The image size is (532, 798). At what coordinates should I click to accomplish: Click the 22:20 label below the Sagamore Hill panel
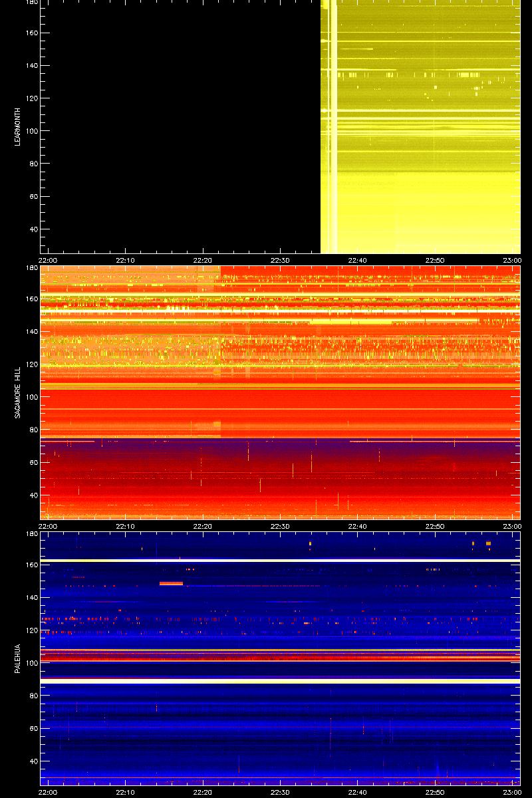click(203, 526)
